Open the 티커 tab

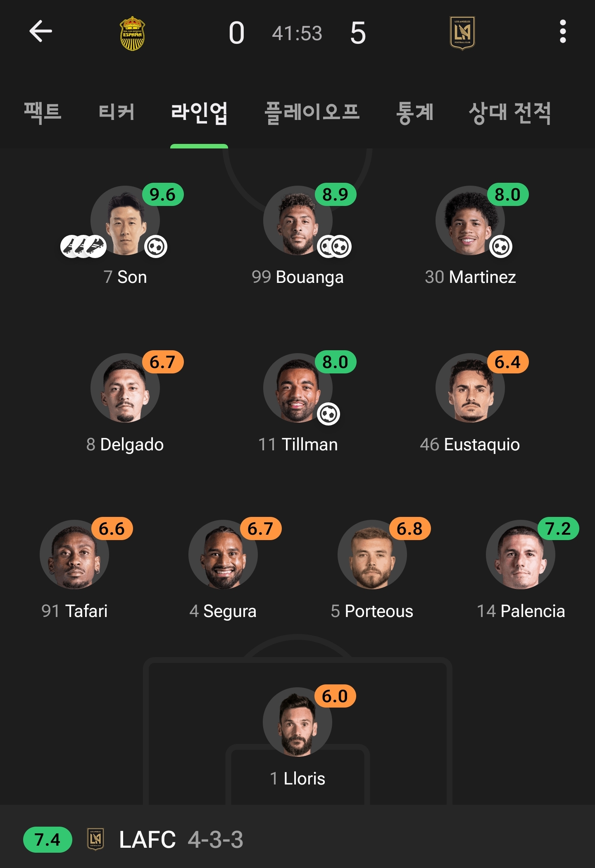tap(117, 112)
